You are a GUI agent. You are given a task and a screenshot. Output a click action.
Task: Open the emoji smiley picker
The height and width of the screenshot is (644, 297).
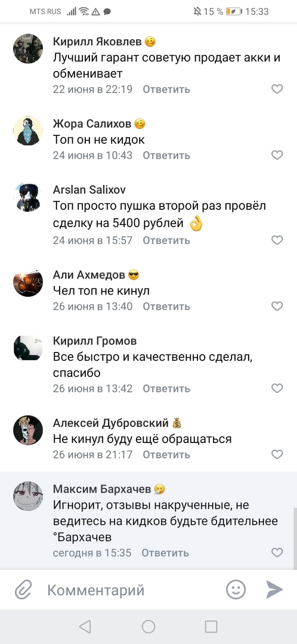tap(236, 590)
